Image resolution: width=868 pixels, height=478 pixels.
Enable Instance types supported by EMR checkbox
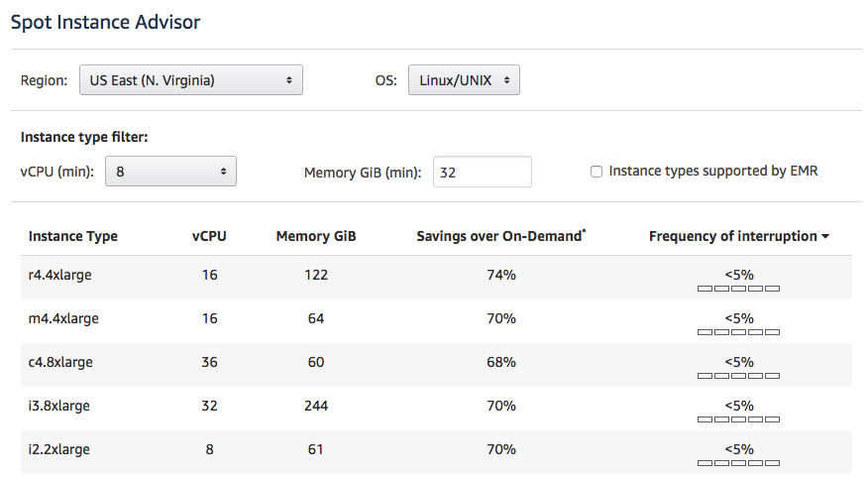[x=597, y=172]
